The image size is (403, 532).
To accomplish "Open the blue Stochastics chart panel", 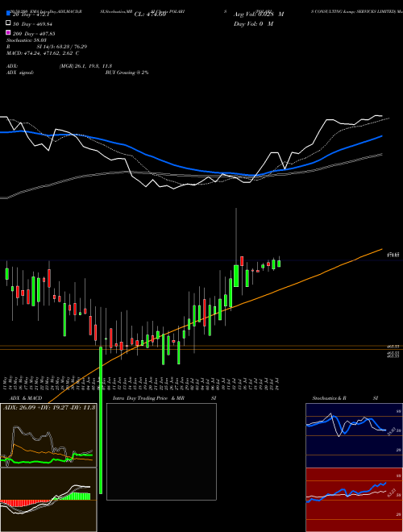I will (354, 435).
